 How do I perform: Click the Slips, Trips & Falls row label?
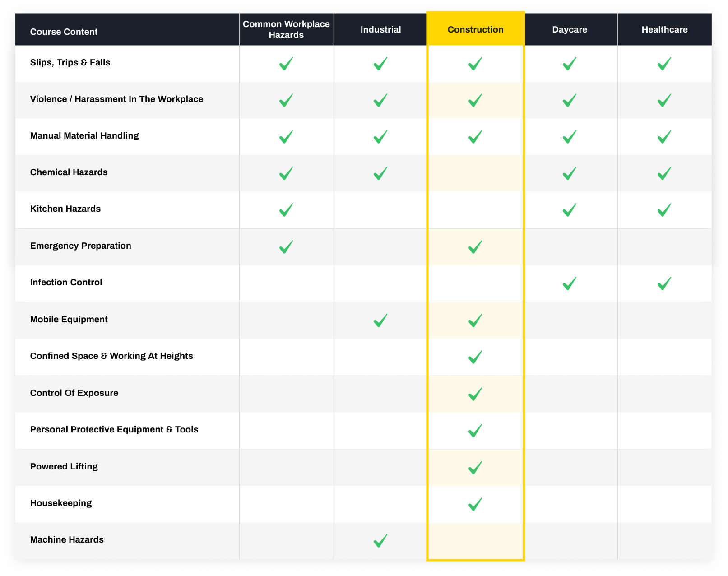(x=70, y=63)
